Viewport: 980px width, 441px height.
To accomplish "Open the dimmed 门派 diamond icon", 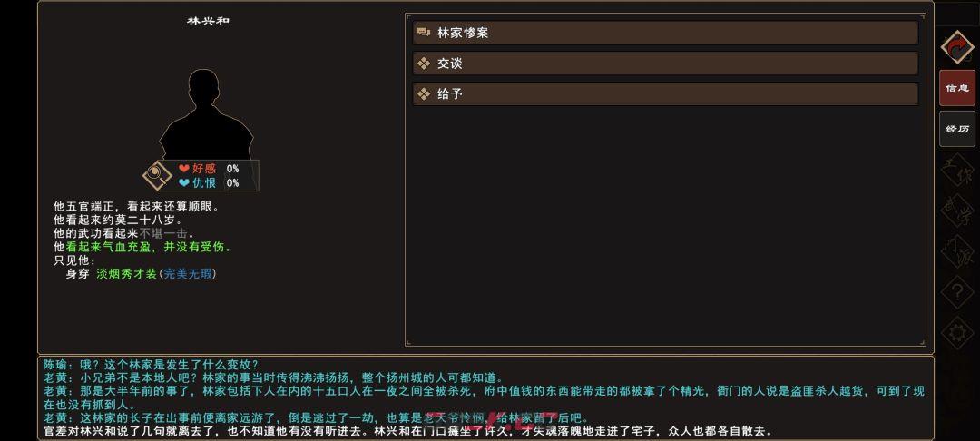I will point(957,253).
